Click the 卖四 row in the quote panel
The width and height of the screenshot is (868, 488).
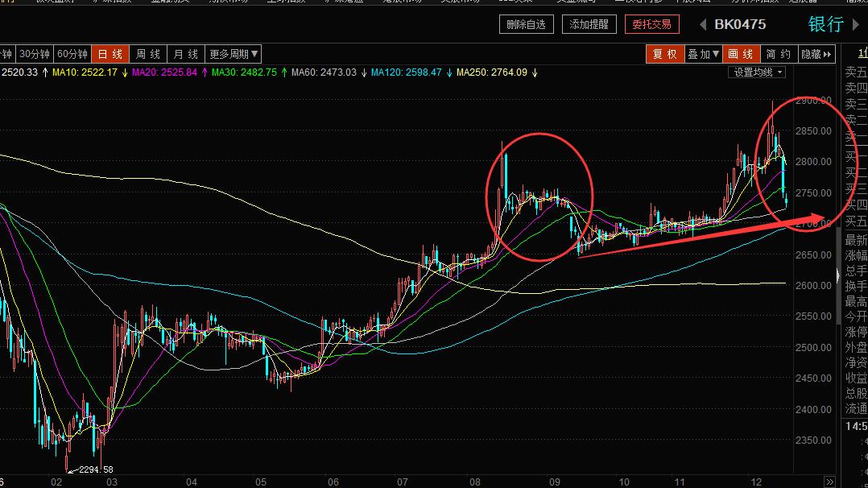pos(856,88)
